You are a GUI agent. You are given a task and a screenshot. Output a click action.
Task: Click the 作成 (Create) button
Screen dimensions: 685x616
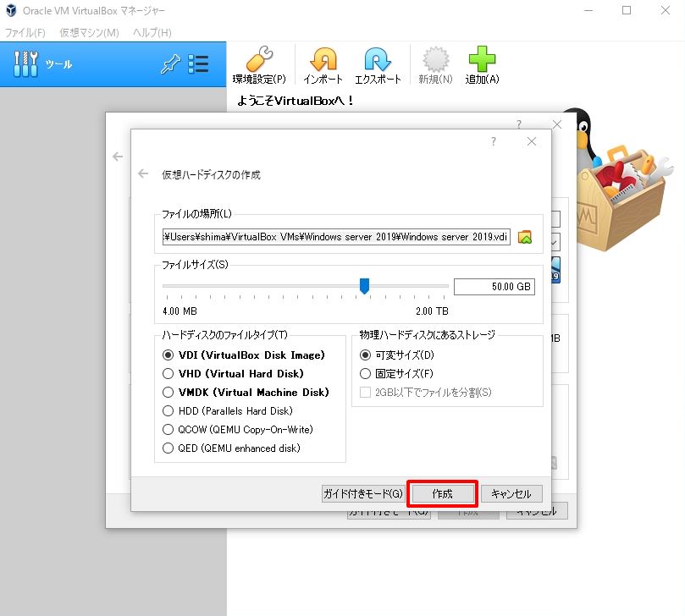tap(442, 494)
